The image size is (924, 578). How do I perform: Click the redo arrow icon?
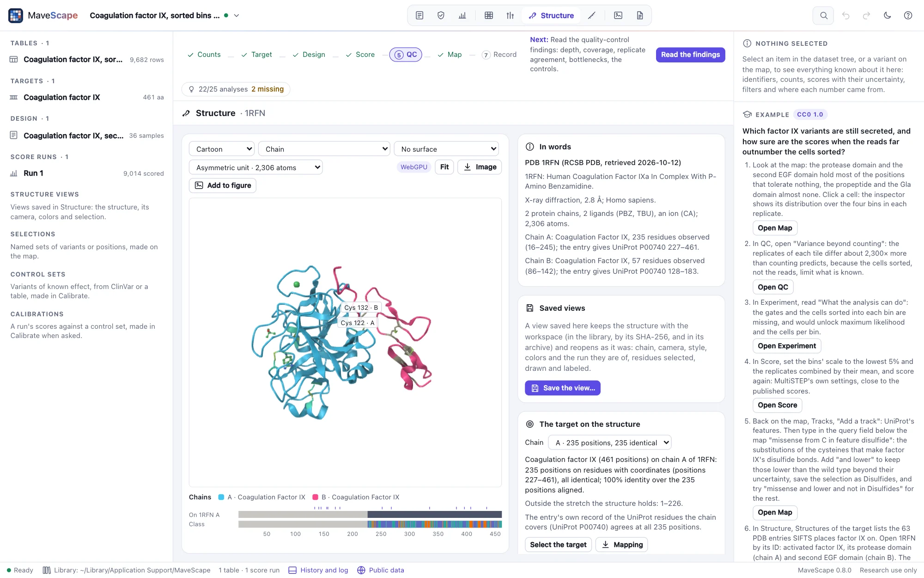coord(867,16)
